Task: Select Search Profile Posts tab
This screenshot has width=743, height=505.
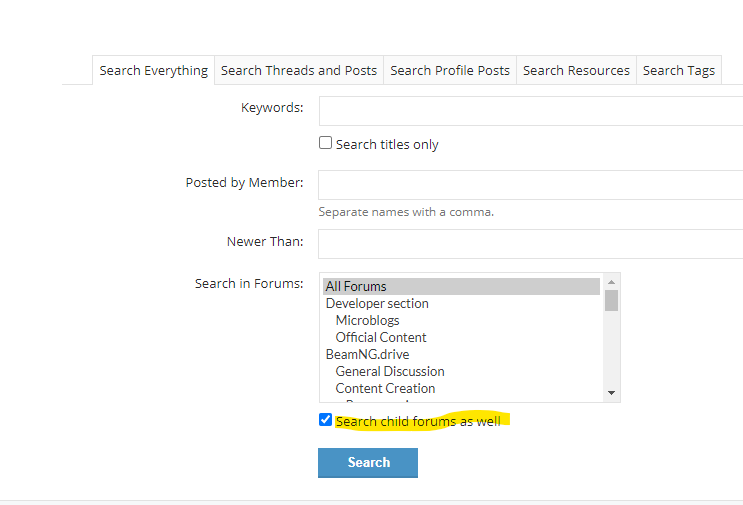Action: [x=450, y=71]
